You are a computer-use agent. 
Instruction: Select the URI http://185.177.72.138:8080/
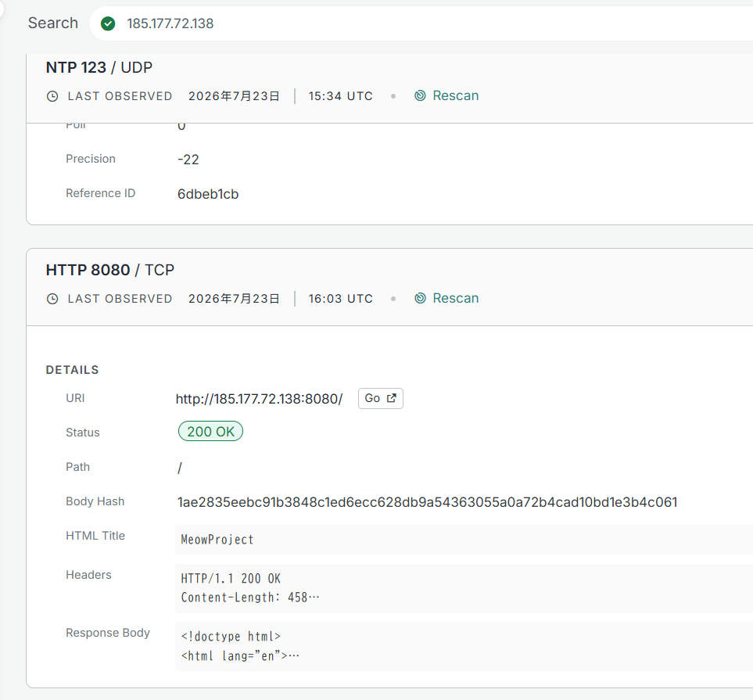(260, 399)
